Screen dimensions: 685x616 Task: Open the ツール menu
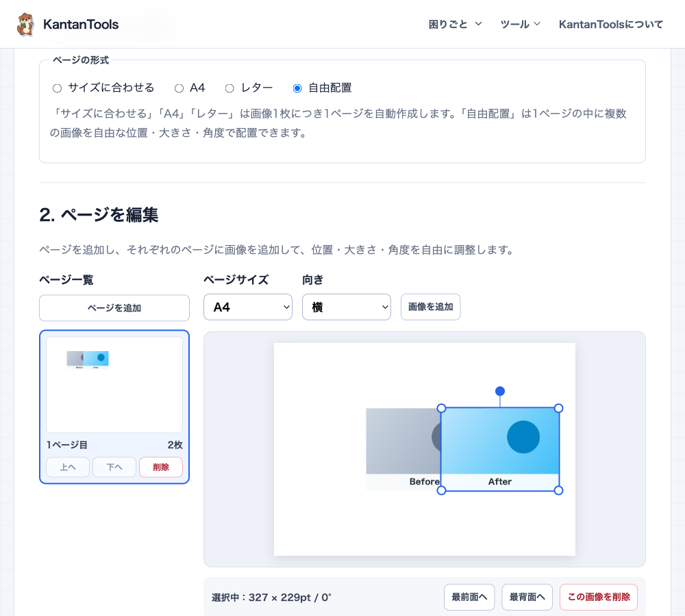tap(520, 24)
